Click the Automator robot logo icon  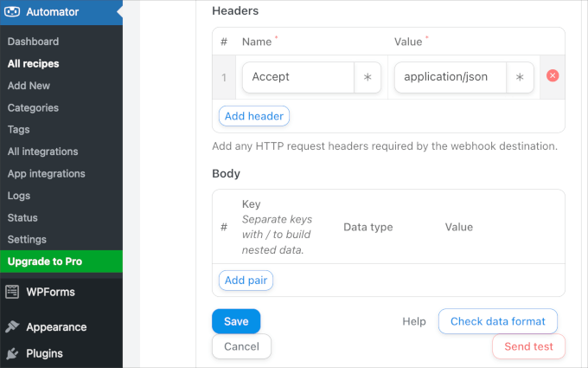pos(13,12)
